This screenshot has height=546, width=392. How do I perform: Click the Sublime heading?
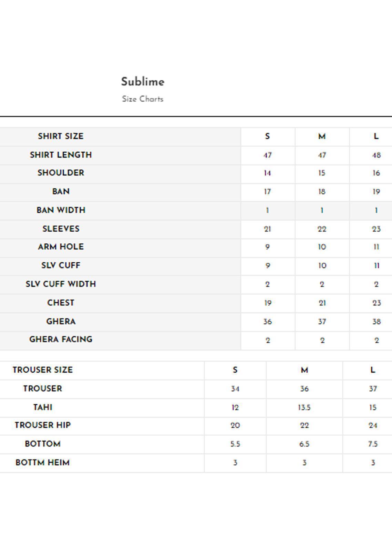143,82
